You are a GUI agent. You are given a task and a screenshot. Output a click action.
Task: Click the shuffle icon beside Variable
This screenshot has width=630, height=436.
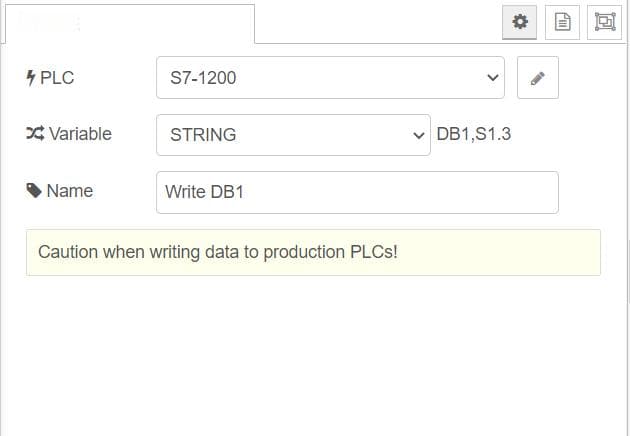click(35, 133)
